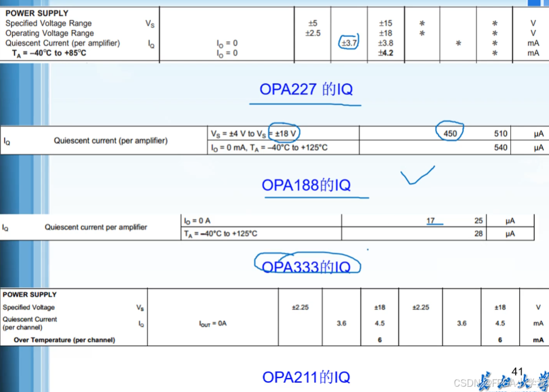Click the '±2.5' operating voltage value

[313, 33]
